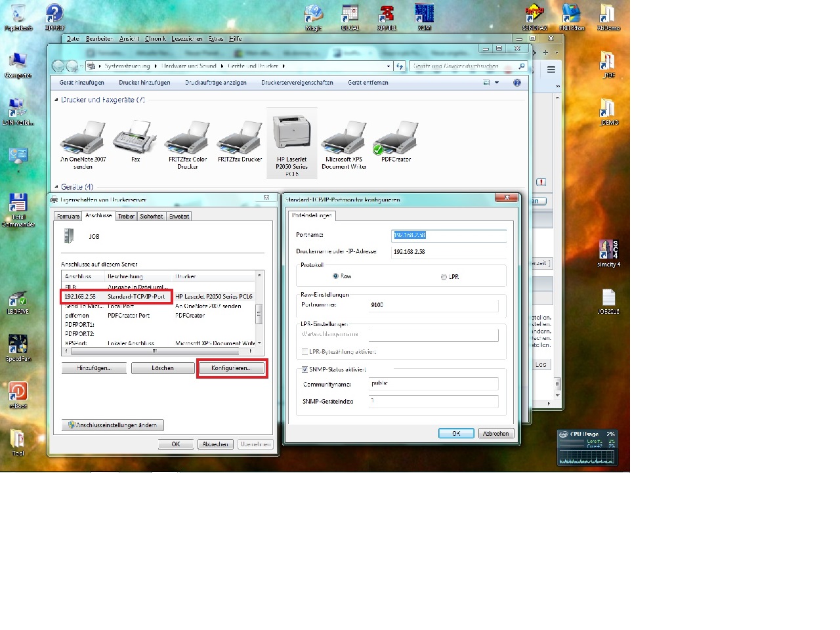Refresh the Geräte und Drucker address bar
The width and height of the screenshot is (840, 630).
400,66
